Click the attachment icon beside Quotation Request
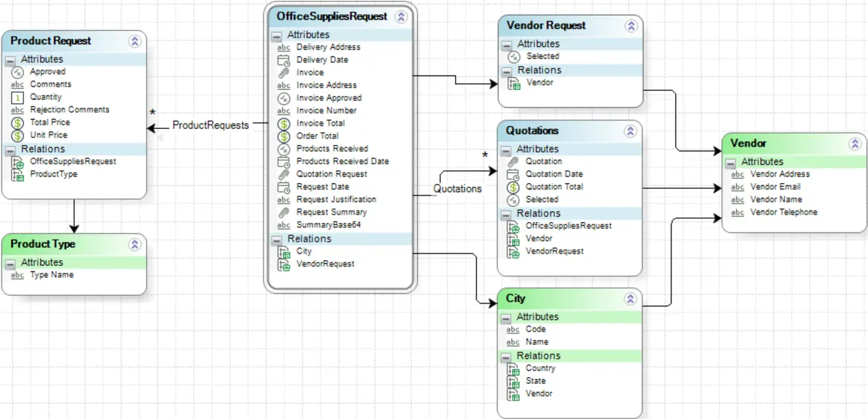Screen dimensions: 868x419 coord(284,175)
